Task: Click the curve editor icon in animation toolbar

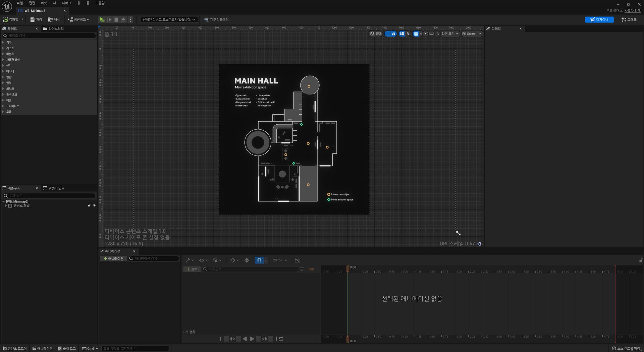Action: pos(298,260)
